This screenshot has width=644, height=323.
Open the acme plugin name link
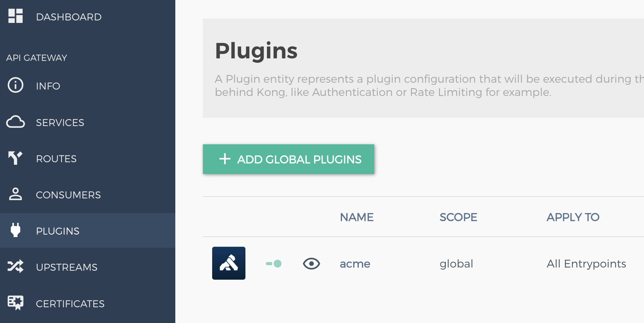(x=355, y=264)
